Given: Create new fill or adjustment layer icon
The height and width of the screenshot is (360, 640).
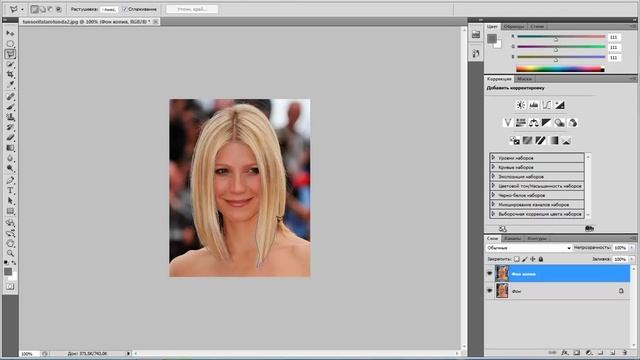Looking at the screenshot, I should pos(589,353).
